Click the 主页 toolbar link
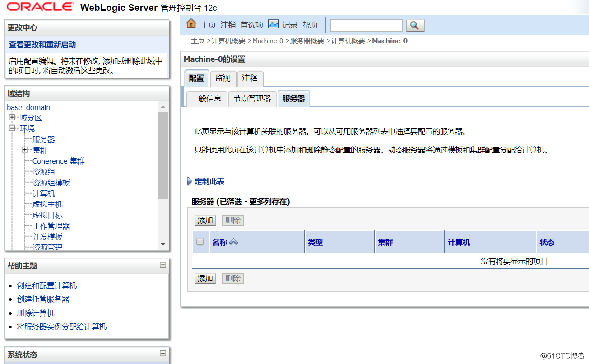 pos(209,25)
